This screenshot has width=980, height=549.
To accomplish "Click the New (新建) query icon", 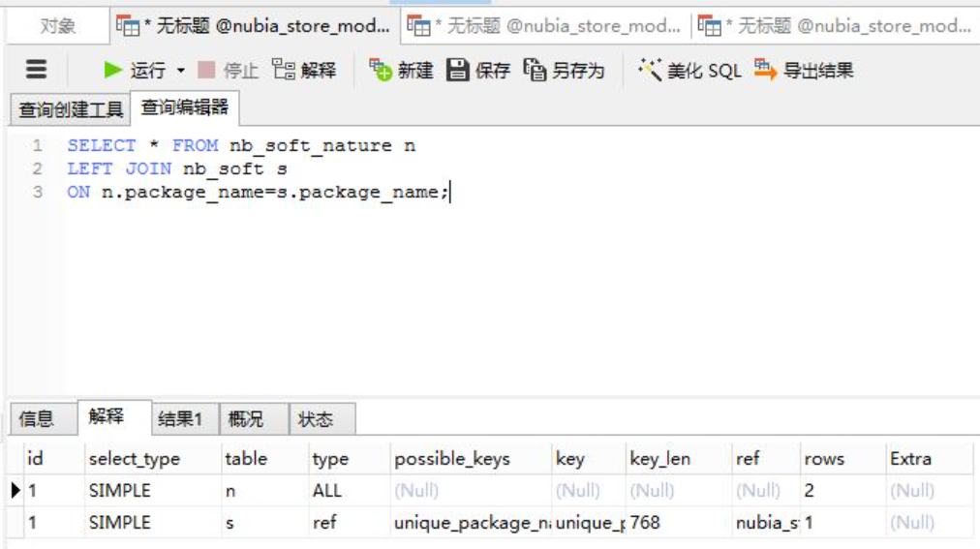I will pos(380,70).
